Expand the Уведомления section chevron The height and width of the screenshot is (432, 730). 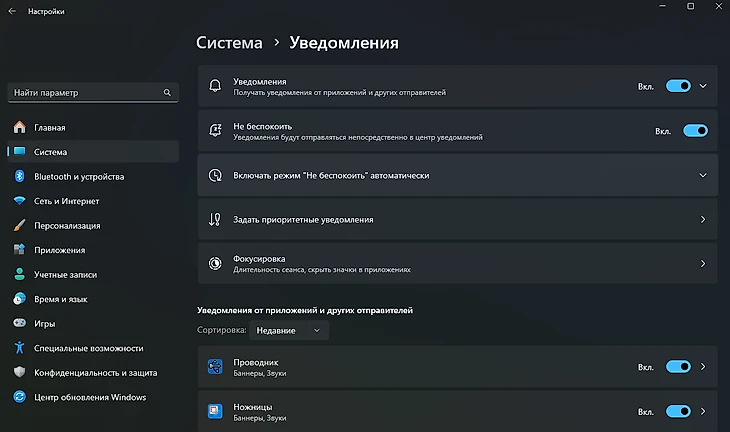[x=703, y=86]
